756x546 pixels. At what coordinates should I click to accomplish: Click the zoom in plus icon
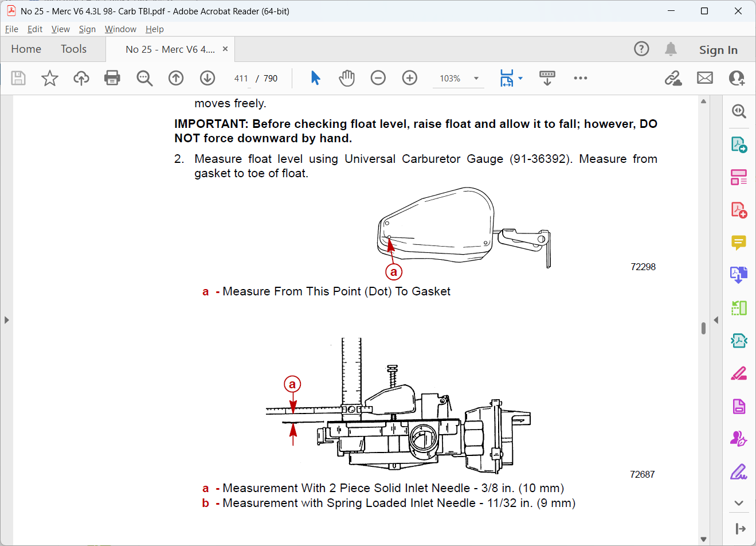pyautogui.click(x=410, y=78)
